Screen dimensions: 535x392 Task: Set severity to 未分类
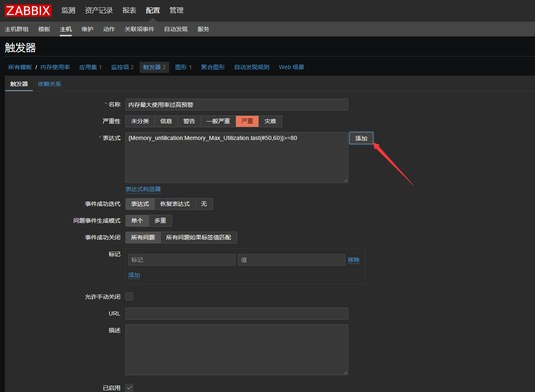point(140,121)
